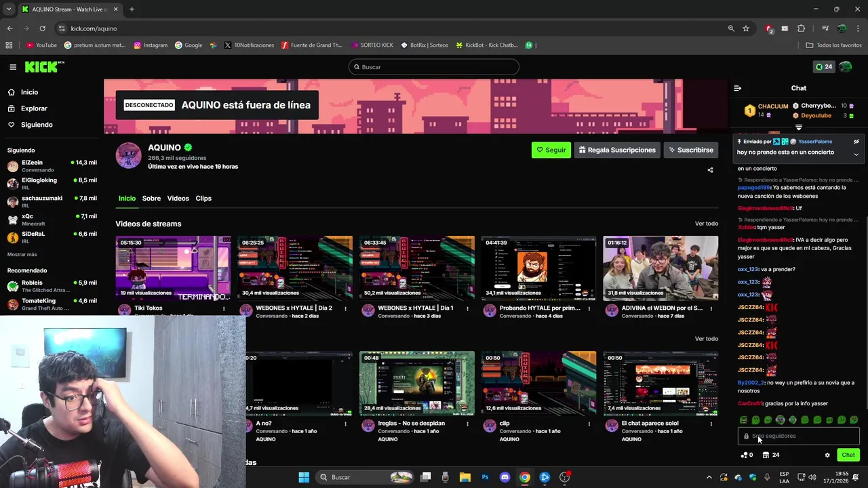Open the Tiki Tokos video thumbnail
Image resolution: width=868 pixels, height=488 pixels.
173,268
